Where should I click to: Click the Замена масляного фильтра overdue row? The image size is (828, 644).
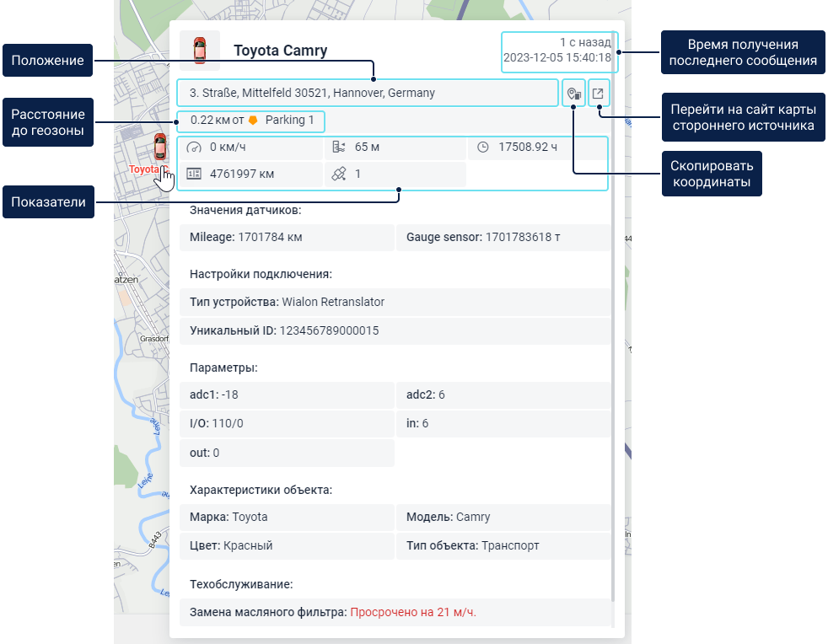395,612
